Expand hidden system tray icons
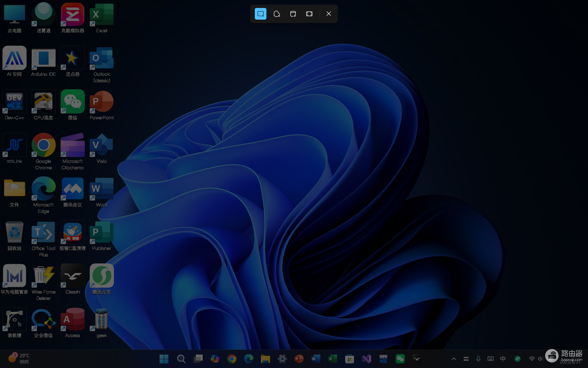 pyautogui.click(x=454, y=358)
